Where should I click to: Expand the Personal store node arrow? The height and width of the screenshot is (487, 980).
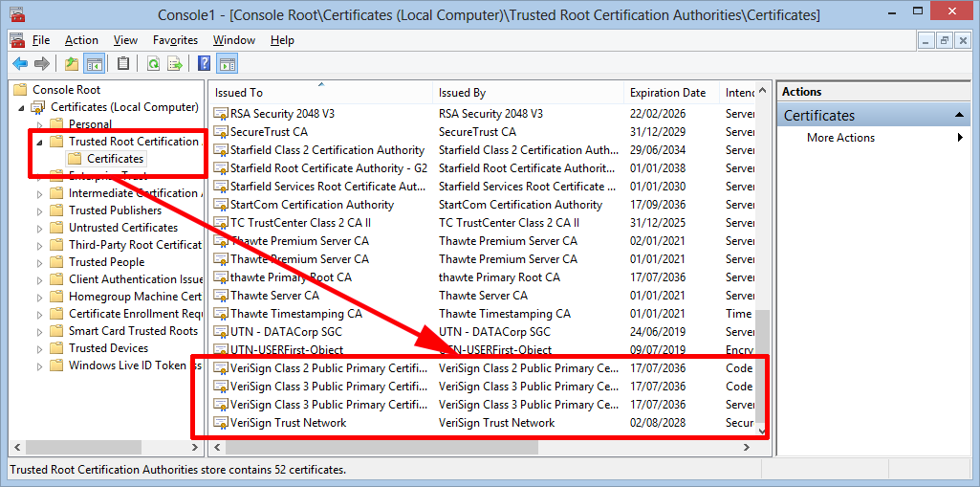click(40, 124)
